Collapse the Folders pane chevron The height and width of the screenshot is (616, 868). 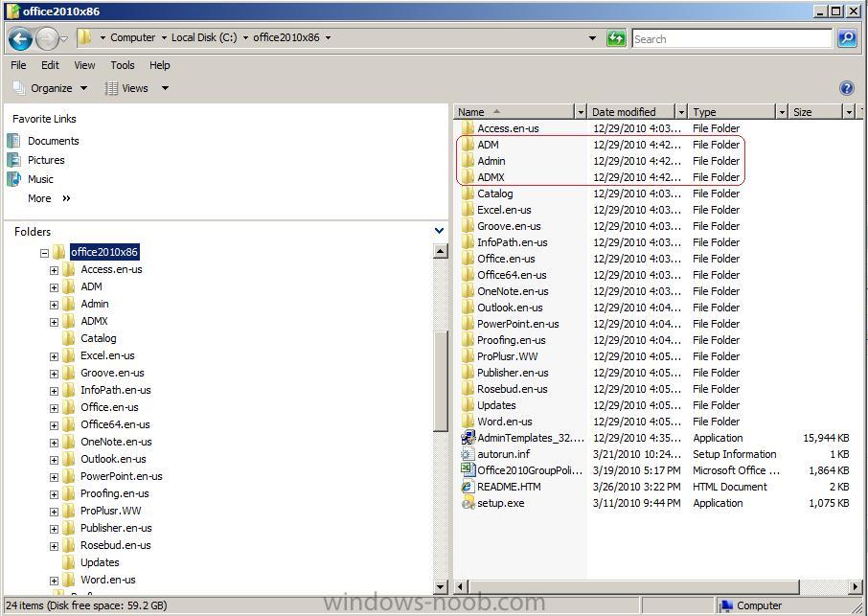point(439,231)
